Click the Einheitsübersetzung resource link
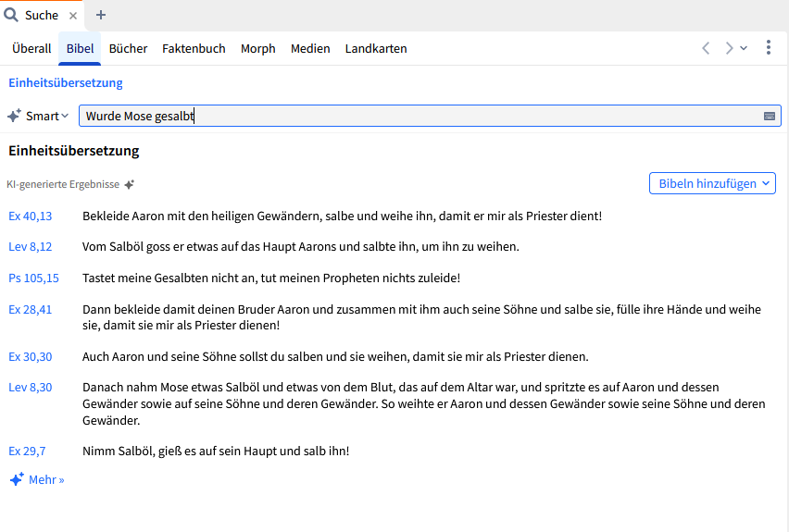789x532 pixels. pos(66,83)
